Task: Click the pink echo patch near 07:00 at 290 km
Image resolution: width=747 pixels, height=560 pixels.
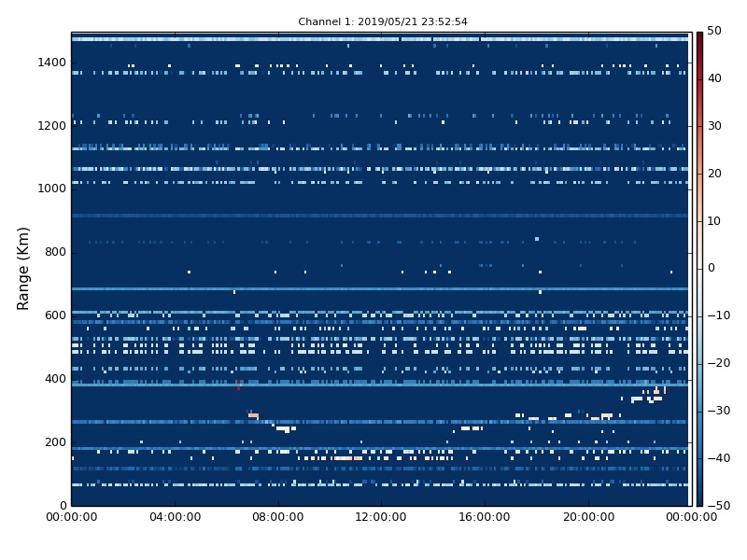Action: click(253, 415)
